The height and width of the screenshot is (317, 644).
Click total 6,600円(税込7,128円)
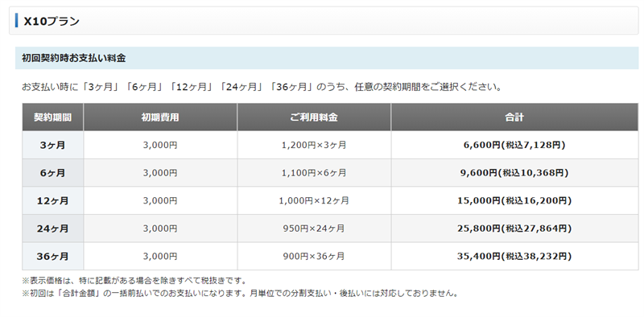tap(514, 145)
